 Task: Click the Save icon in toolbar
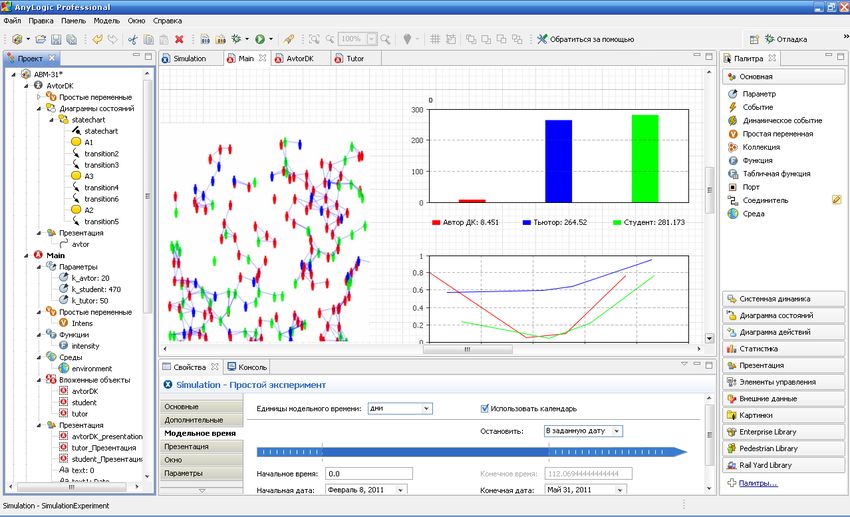(57, 39)
